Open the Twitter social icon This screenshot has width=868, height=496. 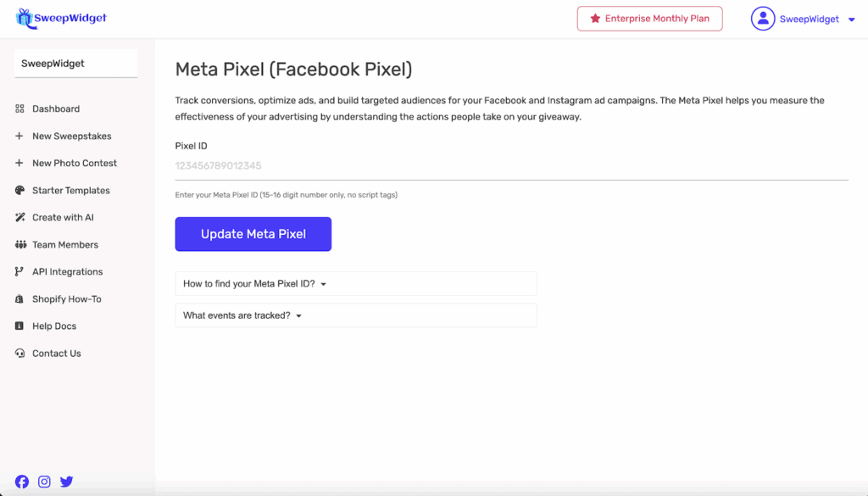(66, 482)
